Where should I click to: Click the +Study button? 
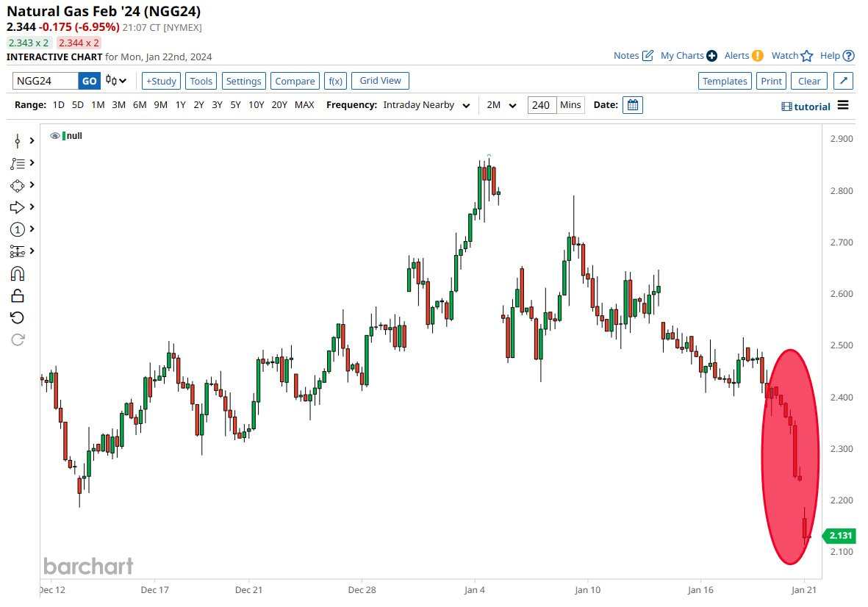(160, 81)
